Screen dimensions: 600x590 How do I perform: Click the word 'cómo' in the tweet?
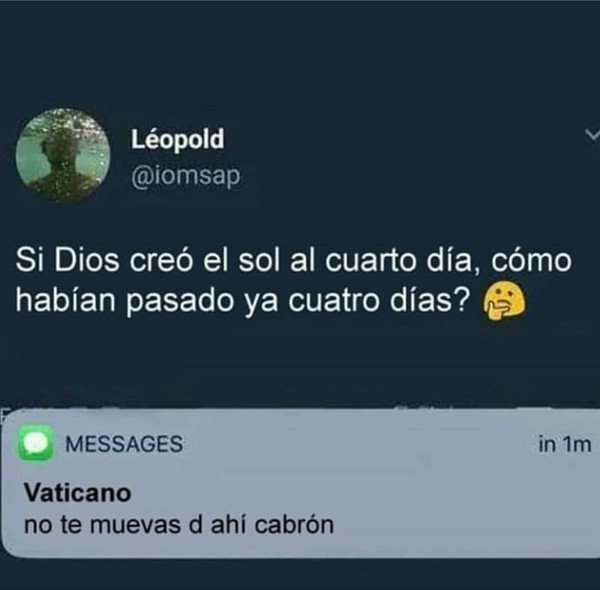click(532, 261)
